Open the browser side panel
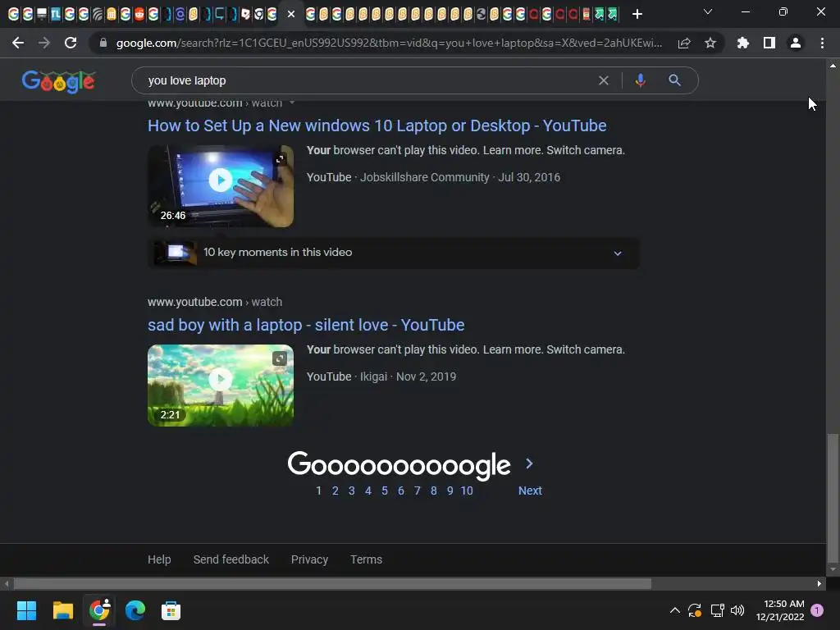Image resolution: width=840 pixels, height=630 pixels. (769, 43)
